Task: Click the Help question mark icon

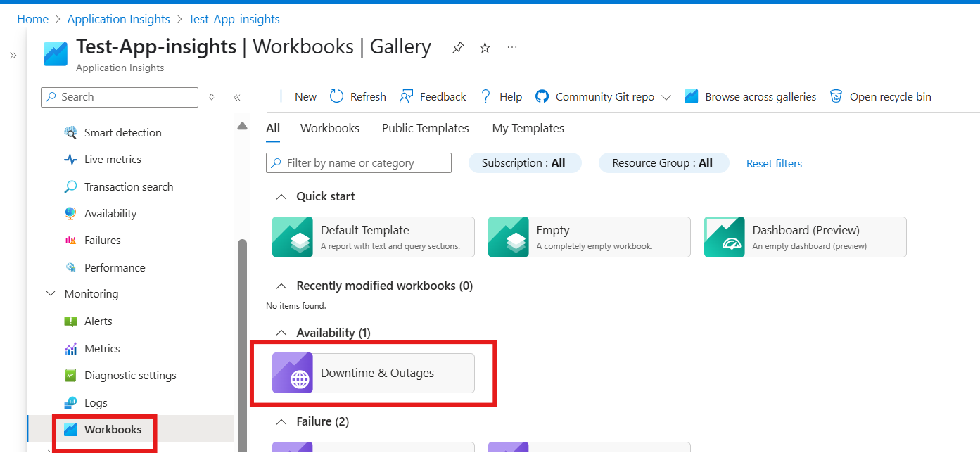Action: coord(485,96)
